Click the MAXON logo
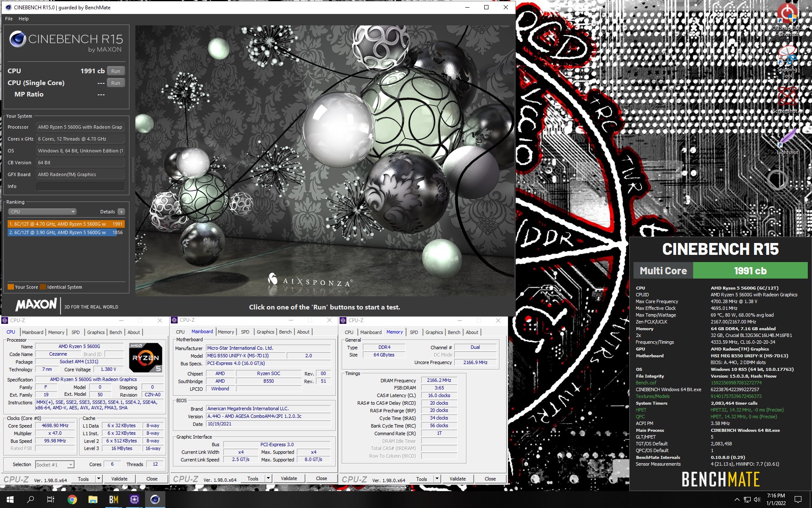Viewport: 812px width, 508px height. tap(36, 304)
